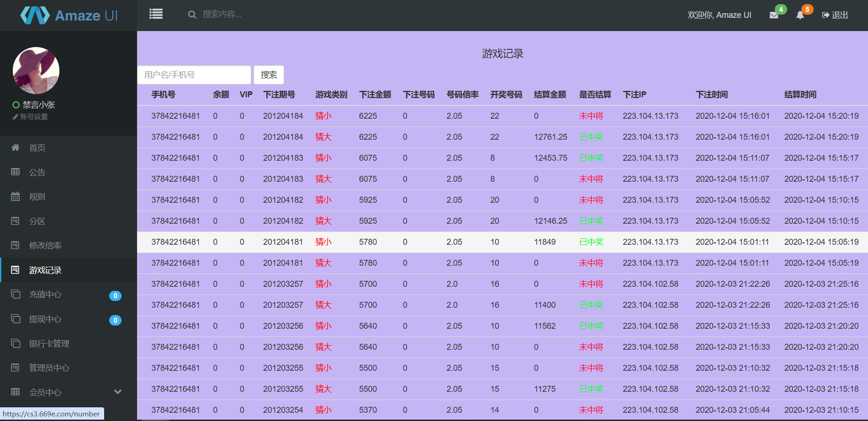Click the icon beside 管理员中心
The height and width of the screenshot is (421, 868).
pyautogui.click(x=15, y=368)
